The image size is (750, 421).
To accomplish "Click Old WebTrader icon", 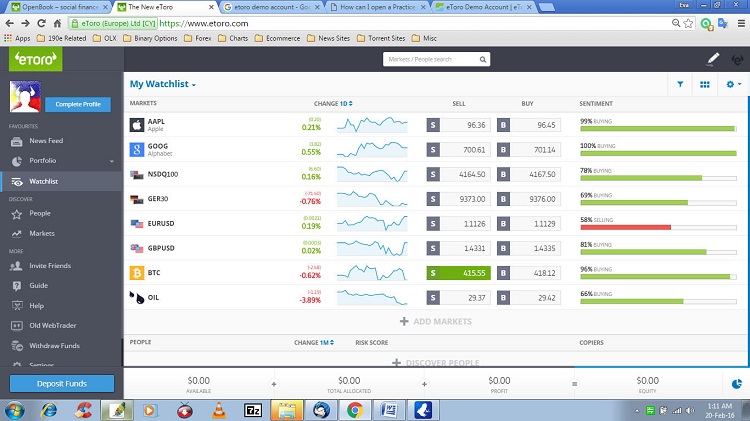I will (17, 325).
